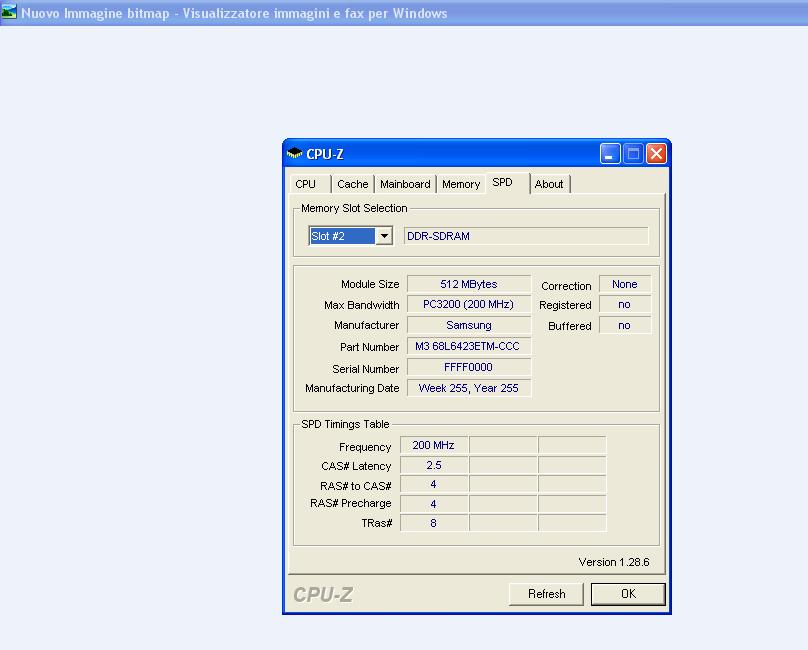Click the 512 MBytes module size value
Image resolution: width=808 pixels, height=650 pixels.
tap(468, 284)
